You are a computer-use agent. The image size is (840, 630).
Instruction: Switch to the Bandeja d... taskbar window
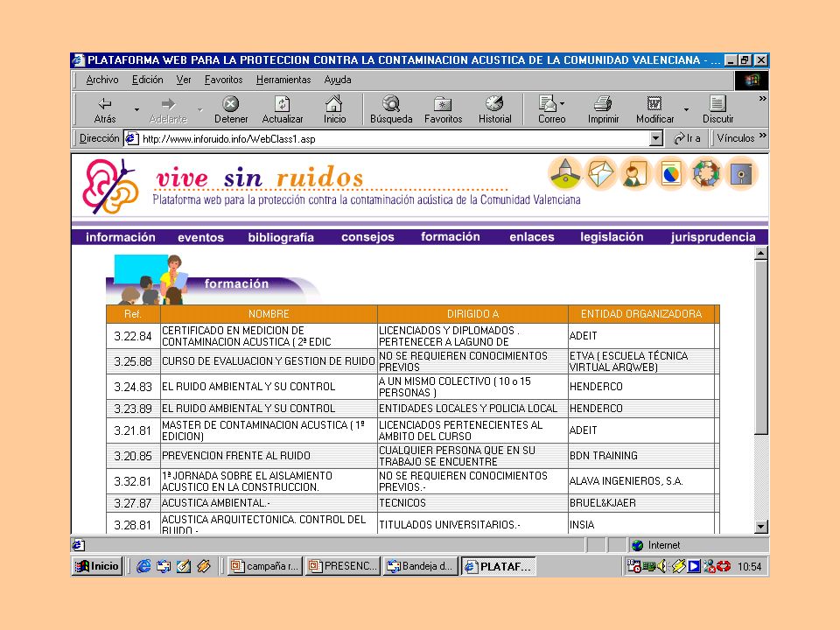point(421,566)
